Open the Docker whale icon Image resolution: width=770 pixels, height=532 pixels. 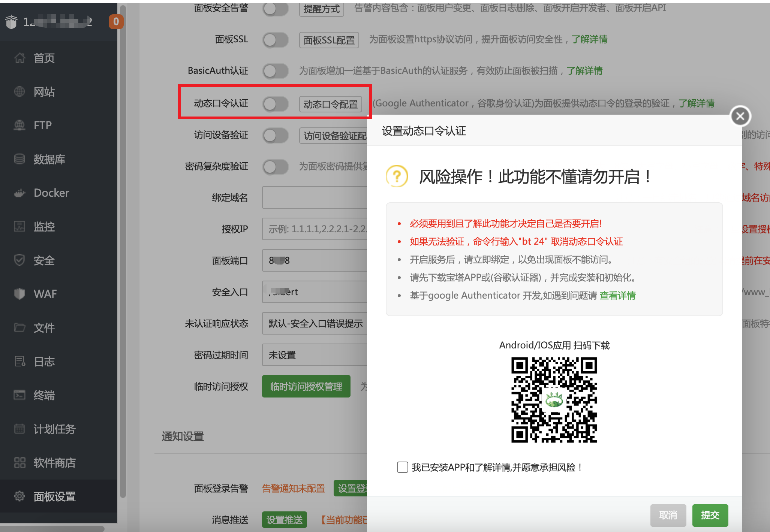click(x=19, y=193)
